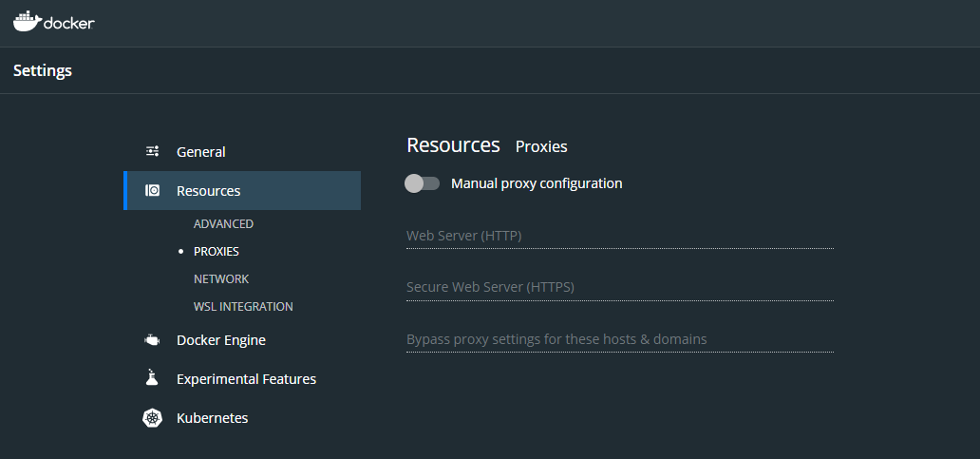
Task: Click the Web Server (HTTP) field
Action: [620, 237]
